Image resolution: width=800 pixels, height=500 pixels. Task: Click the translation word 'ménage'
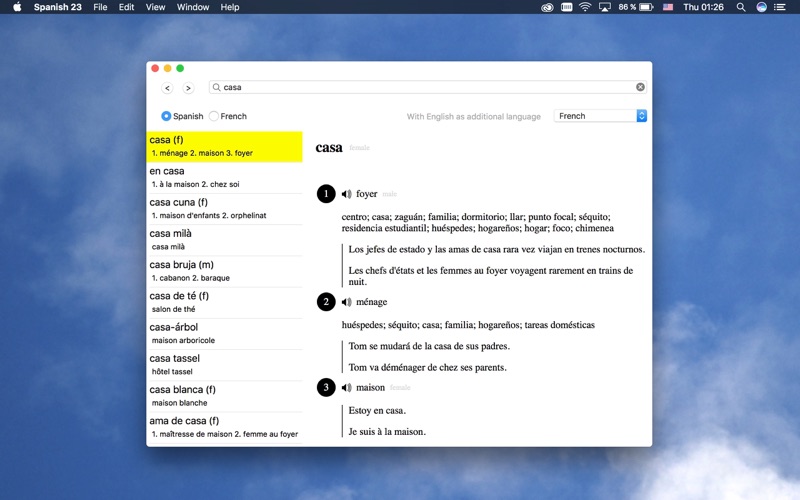(371, 302)
